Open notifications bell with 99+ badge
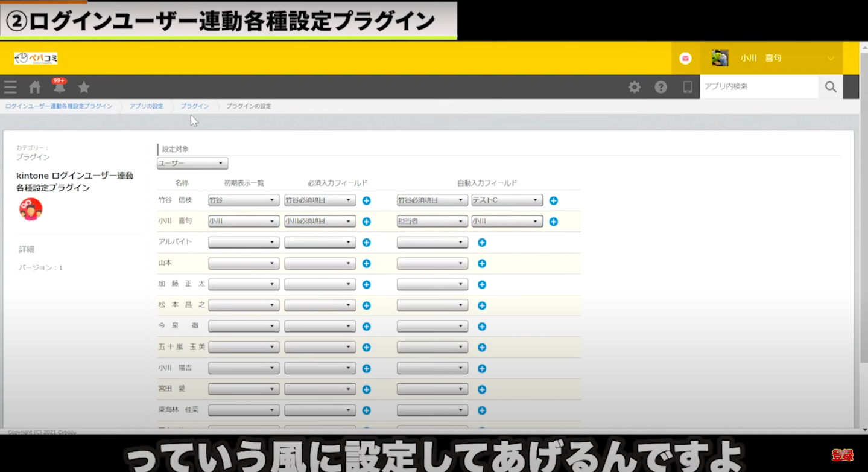The image size is (868, 472). tap(59, 87)
